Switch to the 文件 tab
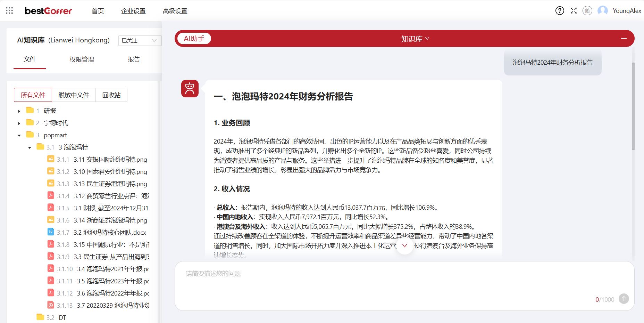The height and width of the screenshot is (323, 644). click(x=30, y=59)
